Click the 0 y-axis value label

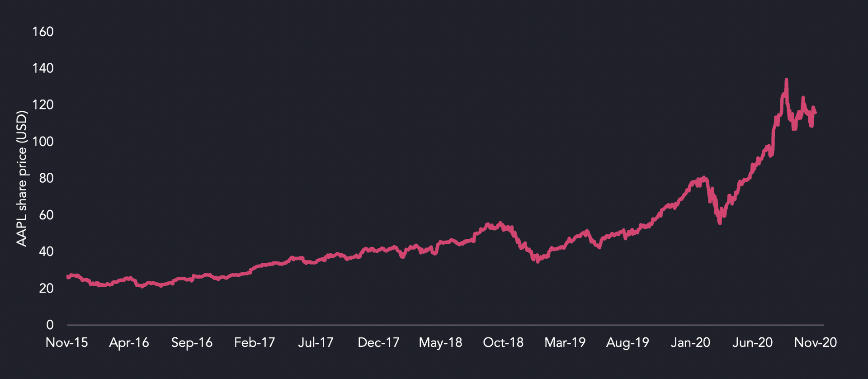(x=50, y=325)
